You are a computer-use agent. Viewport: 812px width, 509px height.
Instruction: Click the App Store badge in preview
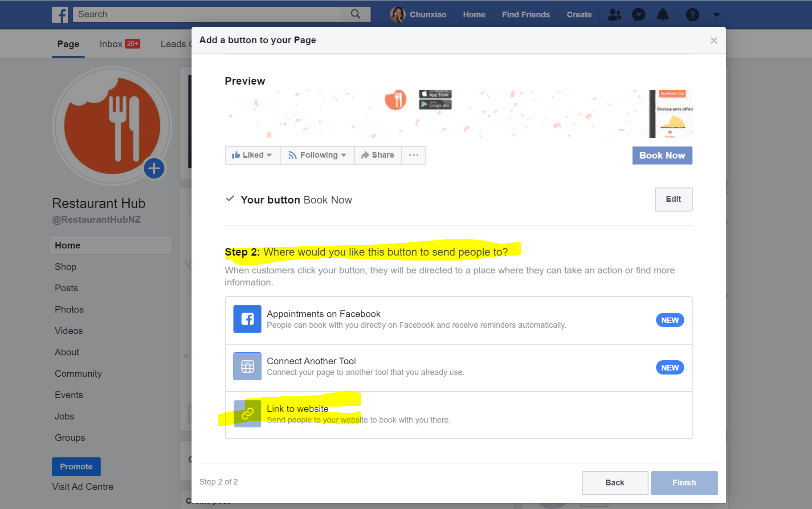(x=435, y=94)
